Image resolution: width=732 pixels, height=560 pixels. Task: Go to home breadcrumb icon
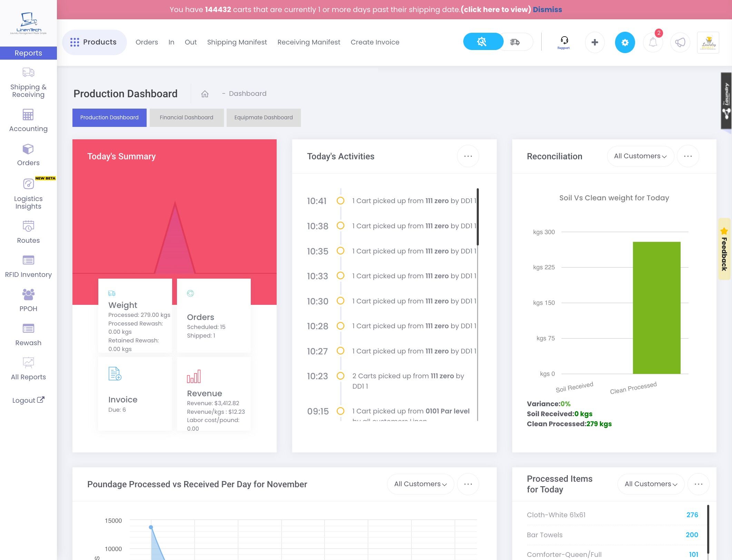tap(205, 94)
